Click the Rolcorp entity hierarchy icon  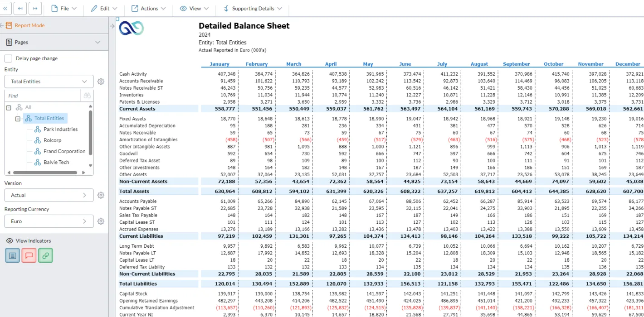pos(38,140)
